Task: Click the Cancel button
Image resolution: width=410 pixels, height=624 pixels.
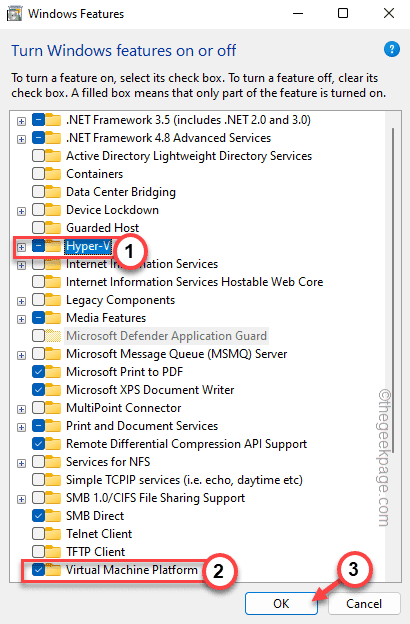Action: pos(364,603)
